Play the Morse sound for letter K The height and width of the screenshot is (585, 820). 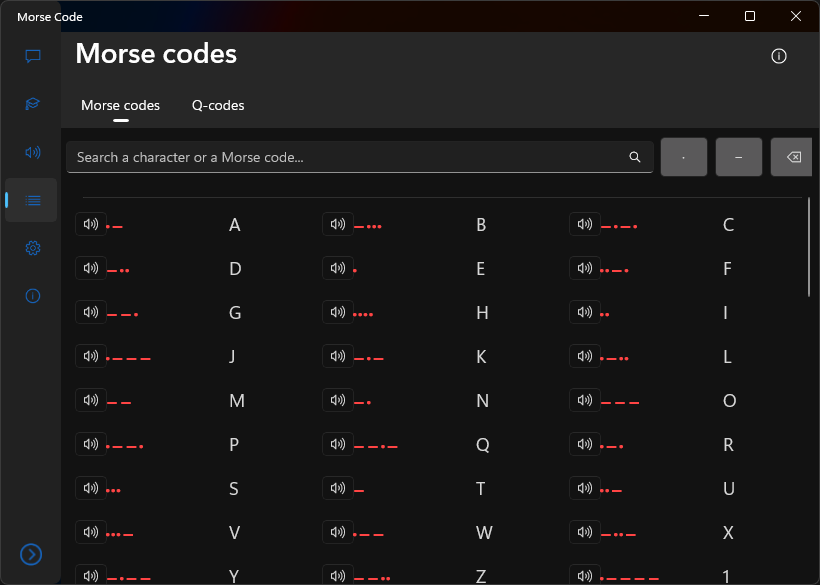point(338,357)
